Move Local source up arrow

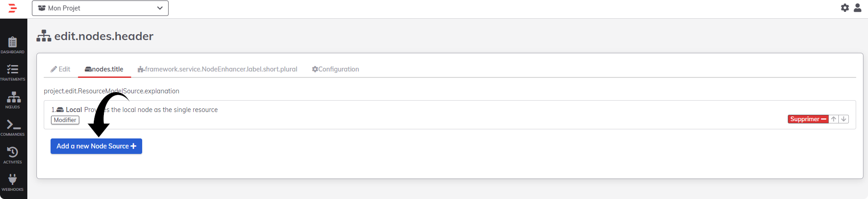coord(833,119)
